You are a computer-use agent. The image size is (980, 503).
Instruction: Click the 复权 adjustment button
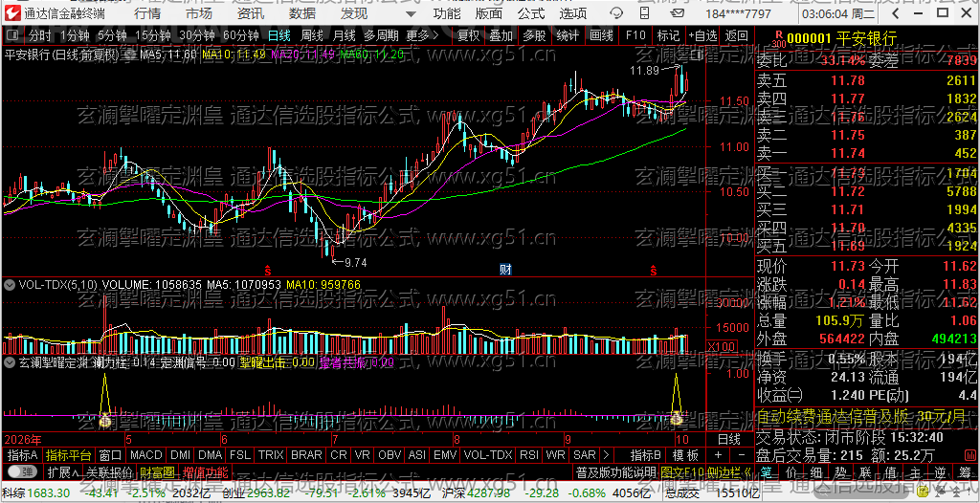click(x=468, y=36)
